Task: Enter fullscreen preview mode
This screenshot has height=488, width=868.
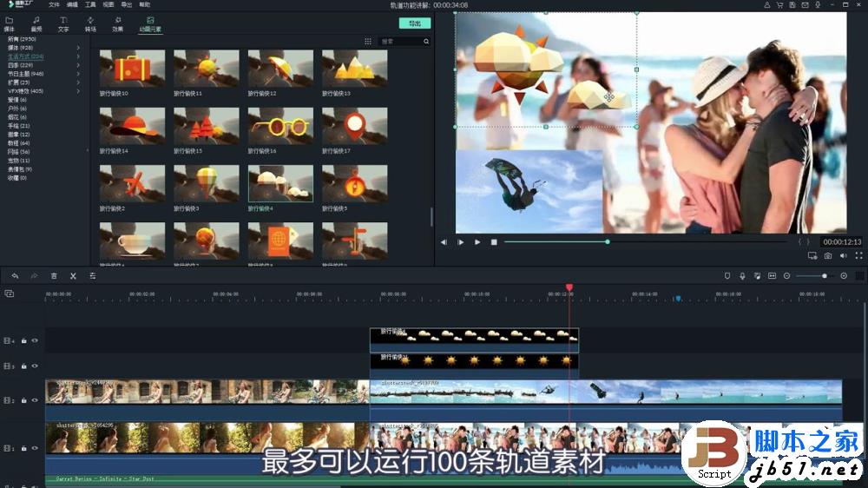Action: click(858, 256)
